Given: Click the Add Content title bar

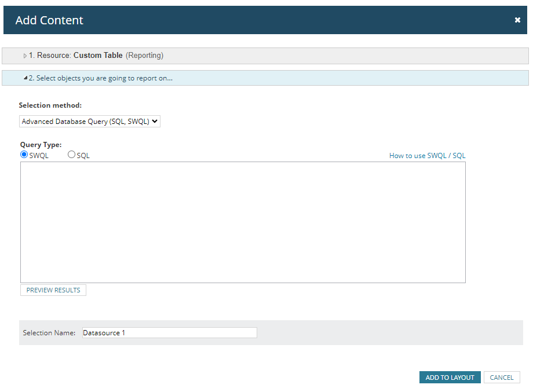Looking at the screenshot, I should pyautogui.click(x=265, y=20).
